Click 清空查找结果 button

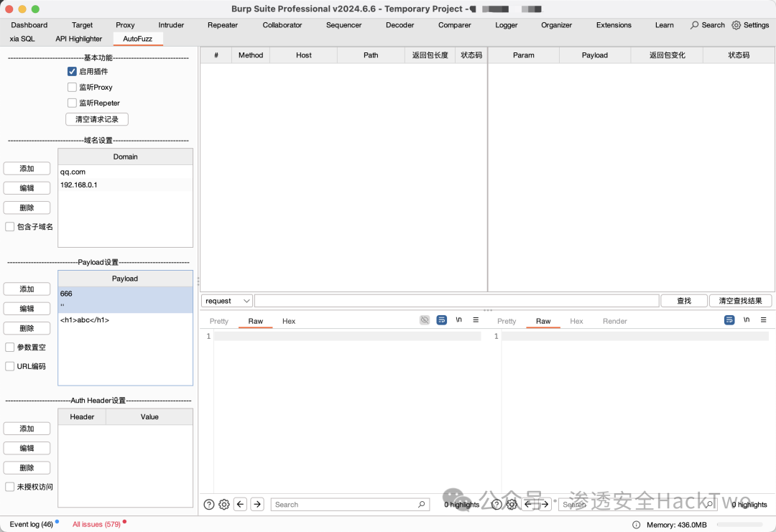pyautogui.click(x=740, y=301)
